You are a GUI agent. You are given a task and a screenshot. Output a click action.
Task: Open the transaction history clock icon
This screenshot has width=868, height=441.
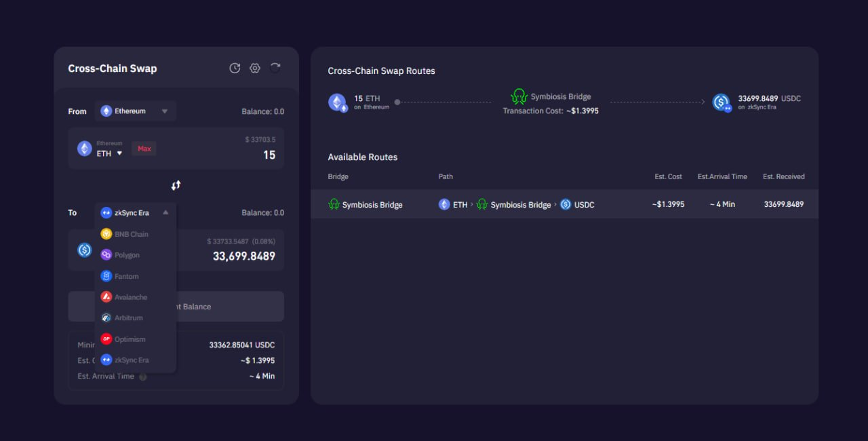click(x=235, y=68)
